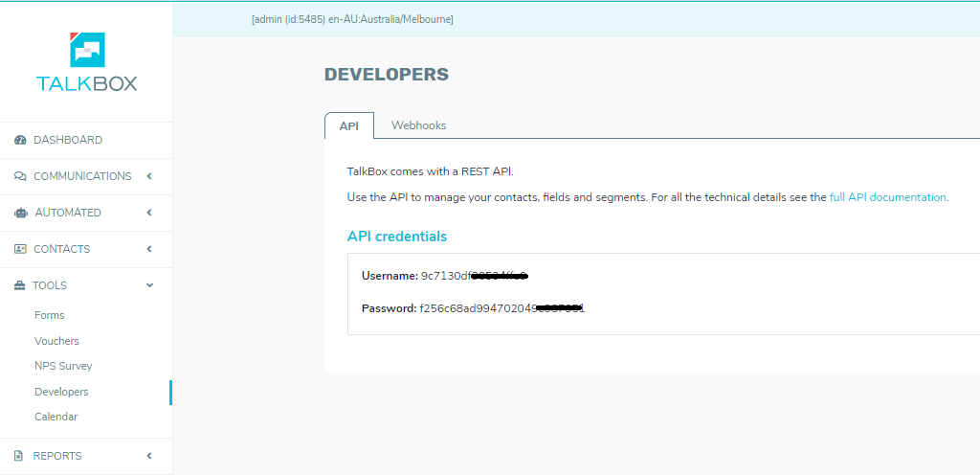The image size is (980, 475).
Task: Select Developers in sidebar
Action: (x=61, y=392)
